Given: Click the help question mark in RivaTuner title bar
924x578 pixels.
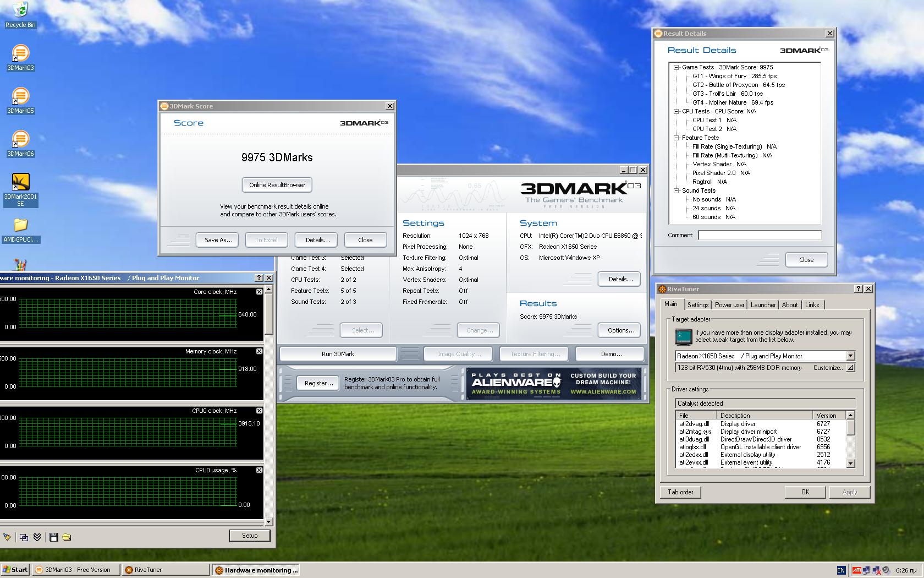Looking at the screenshot, I should 859,289.
